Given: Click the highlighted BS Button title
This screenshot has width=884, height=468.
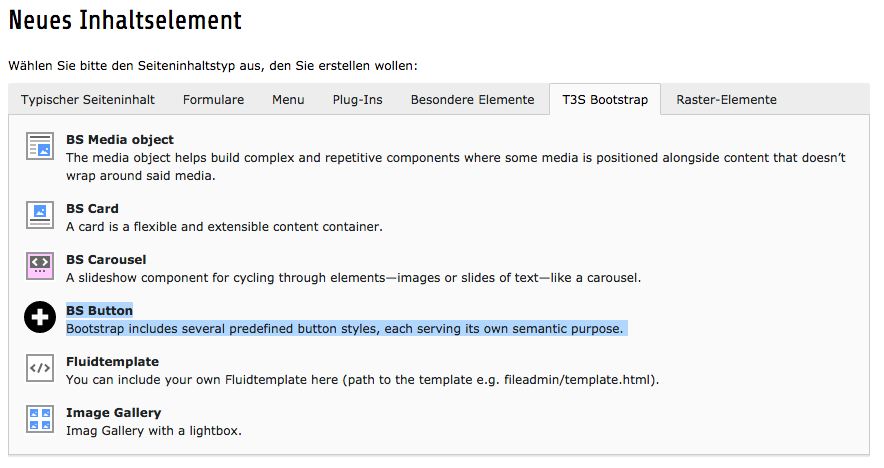Looking at the screenshot, I should 99,311.
